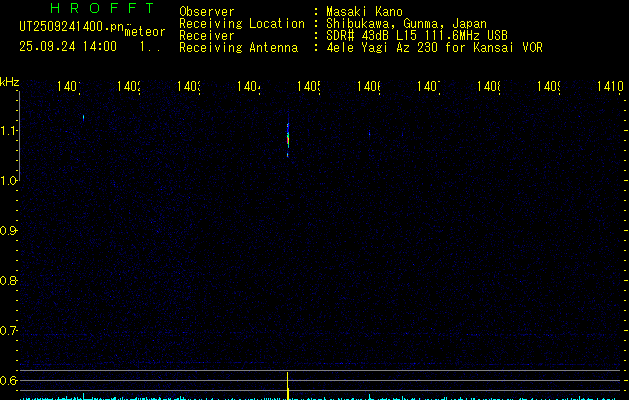Click the 1405 time axis label
The height and width of the screenshot is (400, 629).
(x=309, y=86)
